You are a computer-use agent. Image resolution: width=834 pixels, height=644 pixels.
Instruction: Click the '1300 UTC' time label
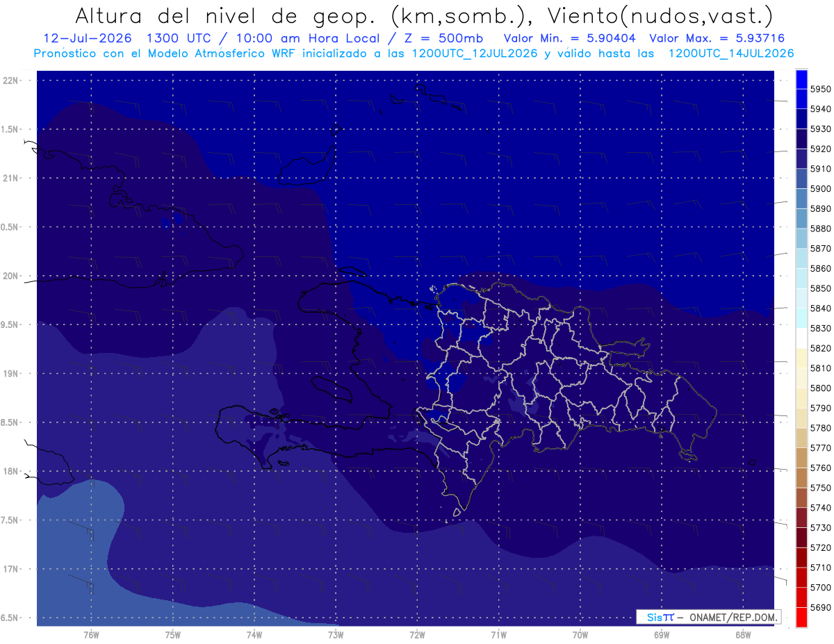coord(181,38)
